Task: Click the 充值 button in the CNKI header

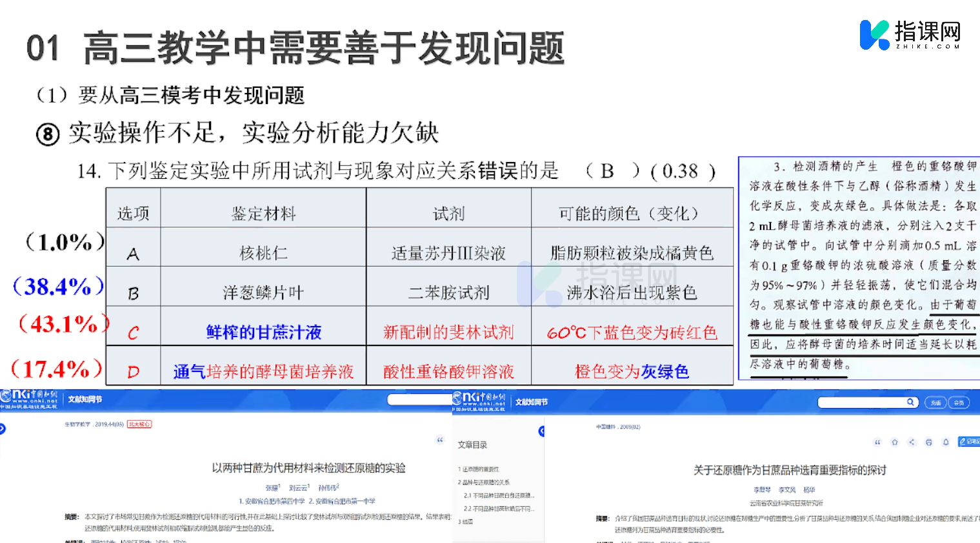Action: tap(935, 403)
